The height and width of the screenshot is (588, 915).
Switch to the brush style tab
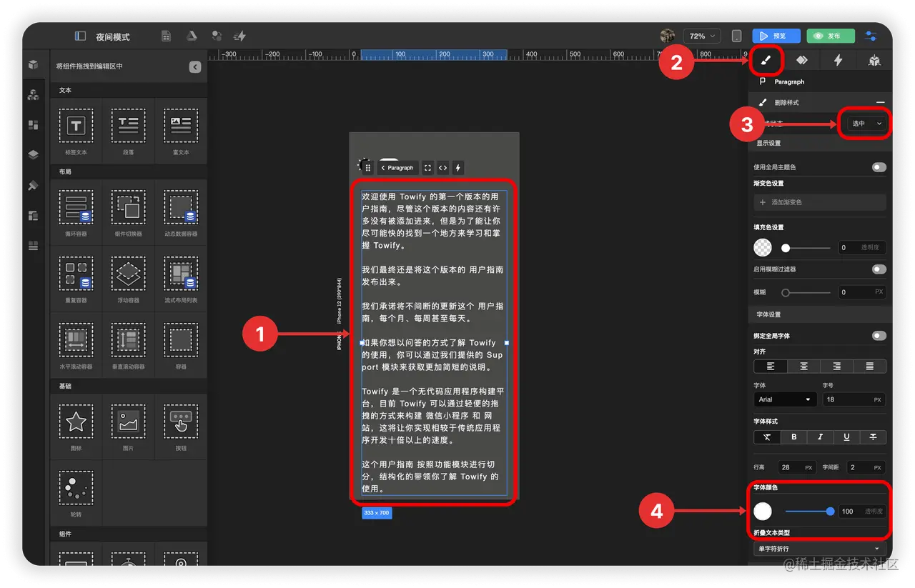coord(766,61)
